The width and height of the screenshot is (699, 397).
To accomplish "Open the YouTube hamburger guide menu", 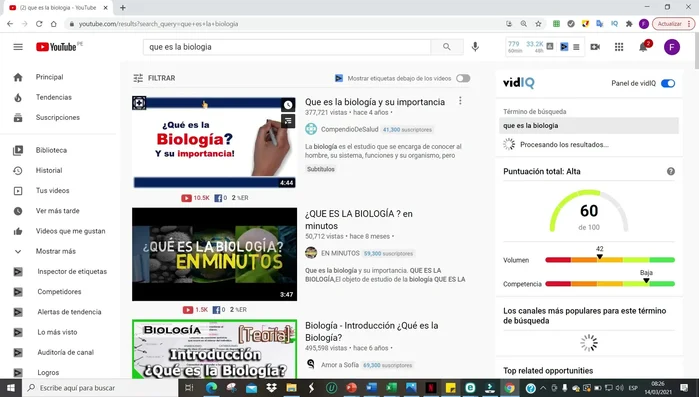I will 18,47.
